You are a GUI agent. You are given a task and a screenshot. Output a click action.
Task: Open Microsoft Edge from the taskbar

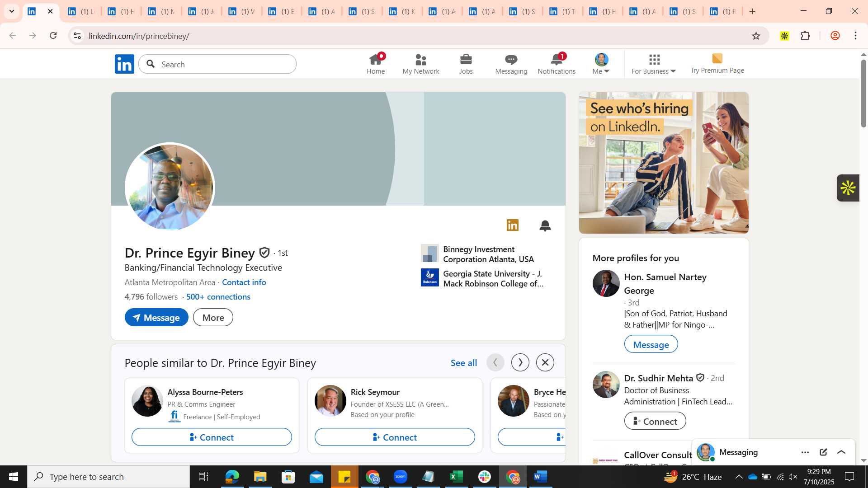(232, 477)
